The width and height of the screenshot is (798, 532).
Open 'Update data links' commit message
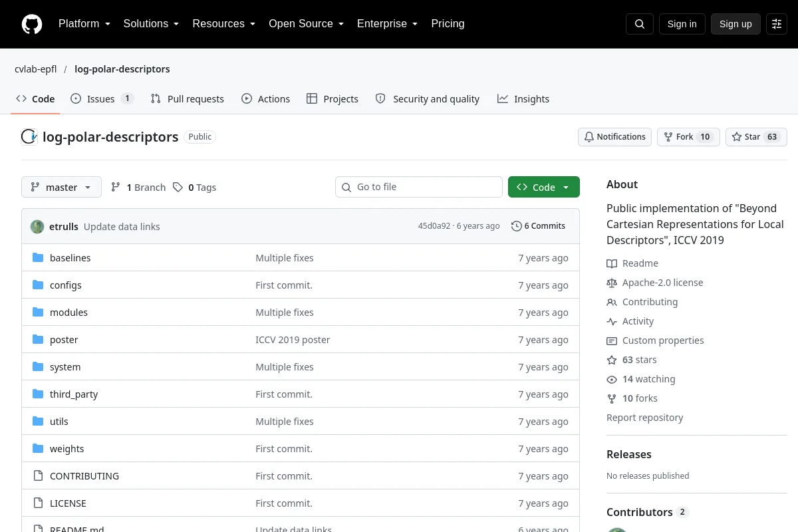pyautogui.click(x=122, y=227)
